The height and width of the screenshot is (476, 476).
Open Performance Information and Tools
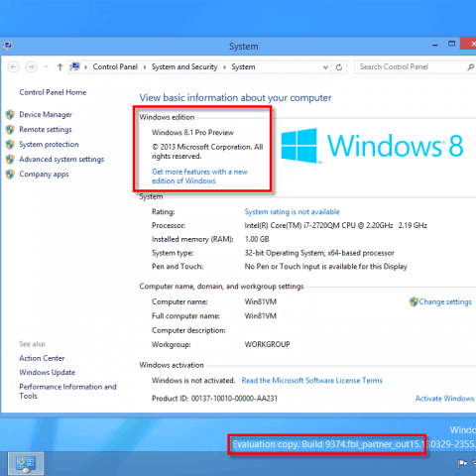pyautogui.click(x=67, y=392)
